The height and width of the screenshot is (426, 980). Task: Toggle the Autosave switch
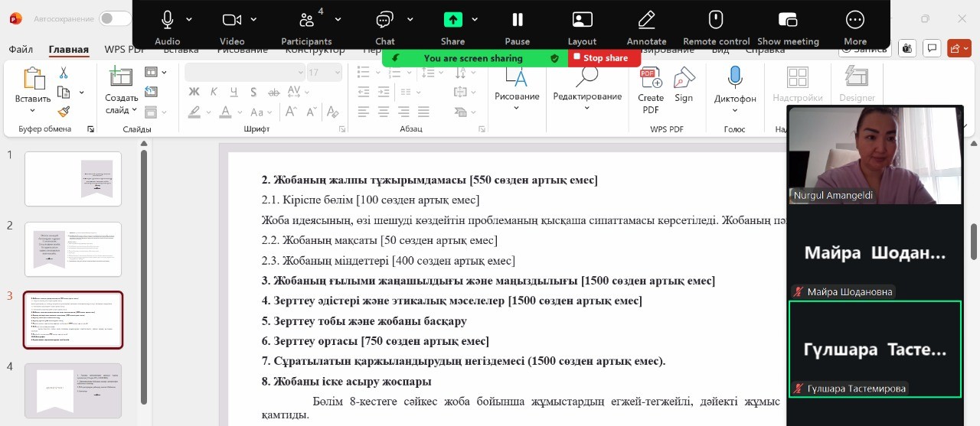[115, 18]
